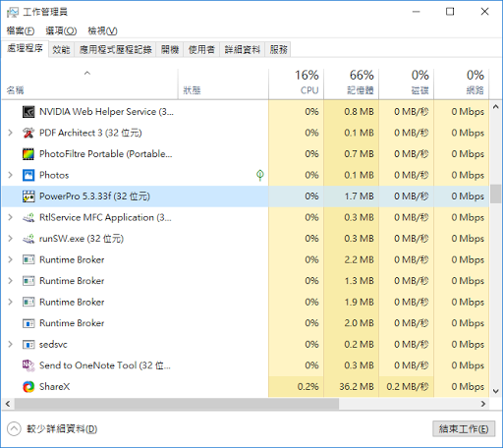503x448 pixels.
Task: Click the Runtime Broker icon with 1.9 MB memory
Action: click(28, 302)
